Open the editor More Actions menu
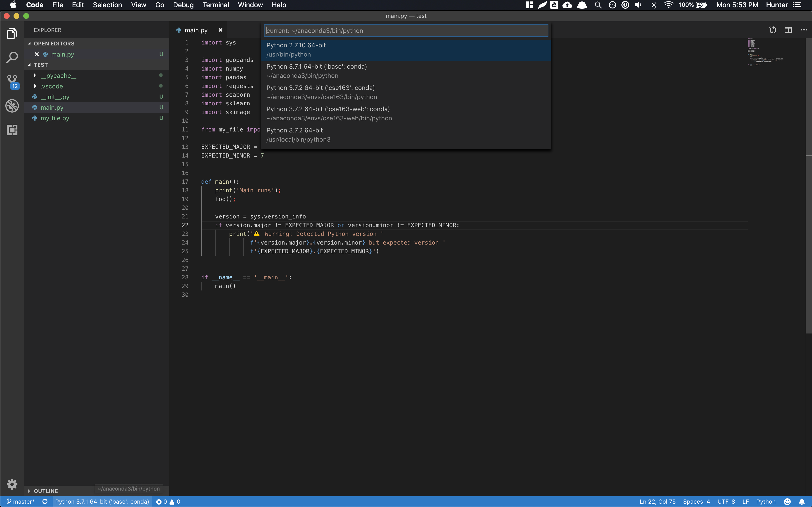This screenshot has width=812, height=507. click(804, 30)
